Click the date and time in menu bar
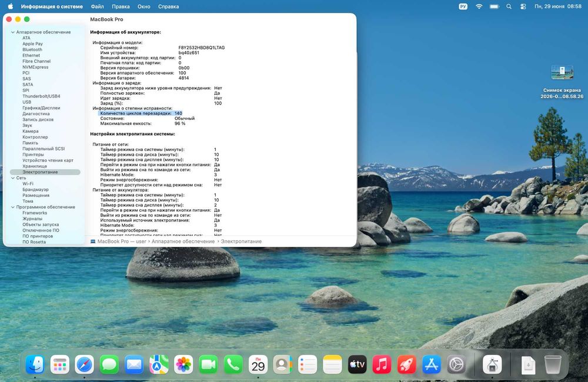 pyautogui.click(x=558, y=6)
